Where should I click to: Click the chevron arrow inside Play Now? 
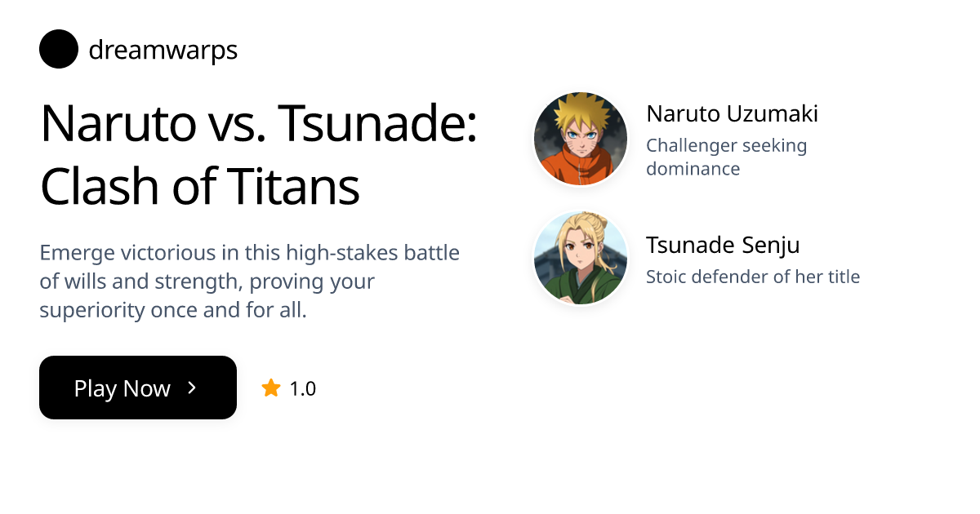click(x=193, y=388)
